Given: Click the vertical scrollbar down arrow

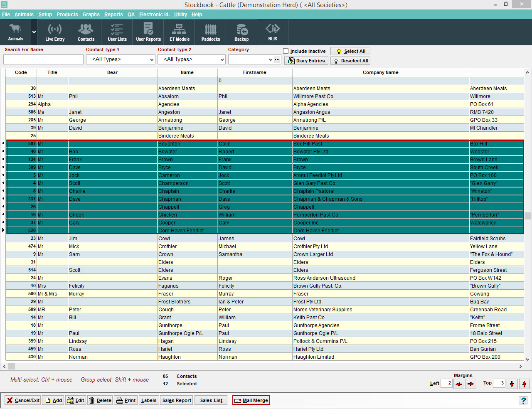Looking at the screenshot, I should pyautogui.click(x=528, y=360).
